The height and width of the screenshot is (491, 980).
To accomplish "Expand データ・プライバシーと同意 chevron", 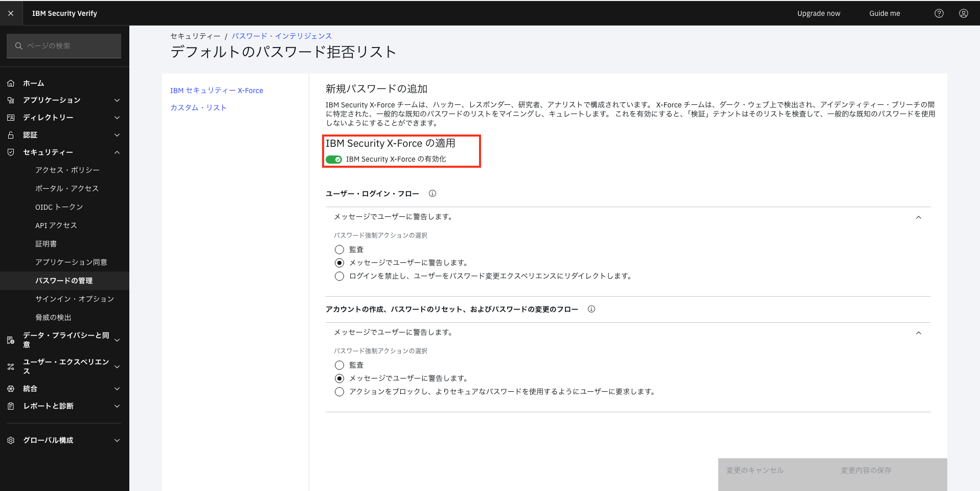I will pos(117,340).
